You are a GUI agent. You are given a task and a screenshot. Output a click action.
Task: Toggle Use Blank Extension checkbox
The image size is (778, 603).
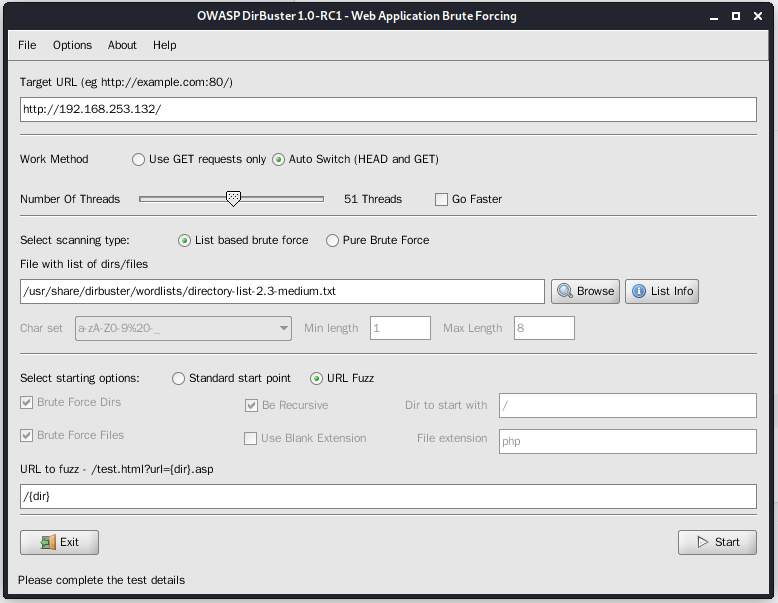click(x=251, y=439)
